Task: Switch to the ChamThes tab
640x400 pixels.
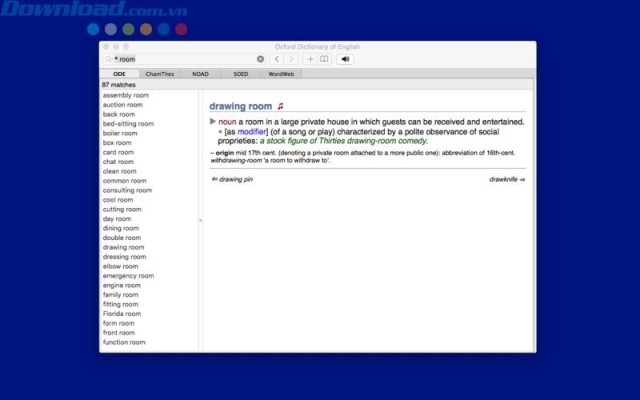Action: (x=158, y=74)
